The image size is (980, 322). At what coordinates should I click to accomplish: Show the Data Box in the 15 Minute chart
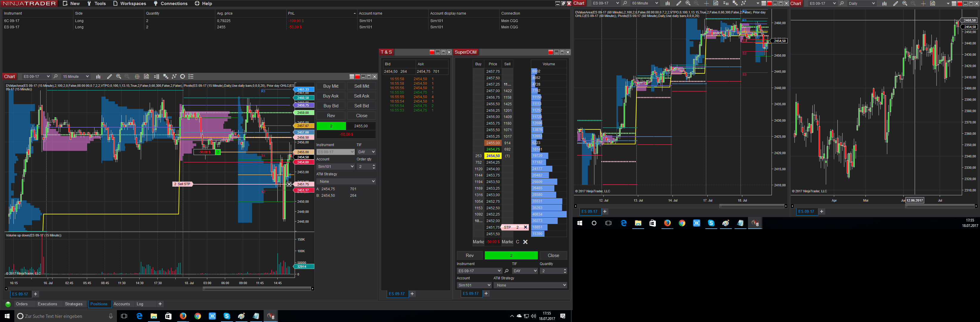click(146, 76)
